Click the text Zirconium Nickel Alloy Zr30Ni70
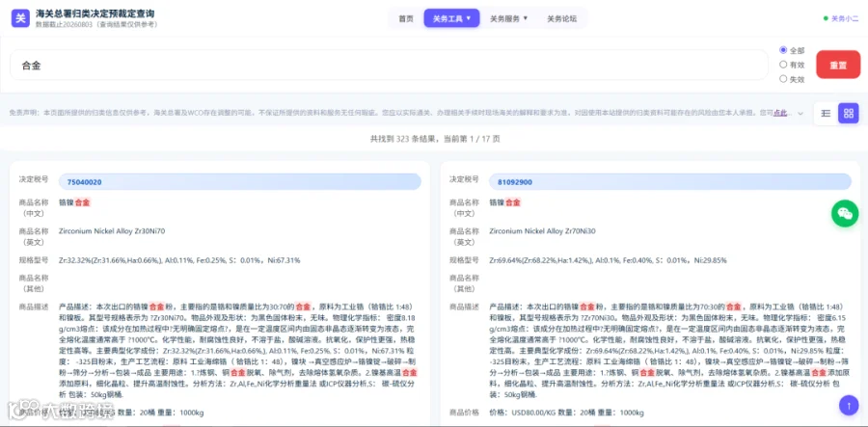The image size is (868, 427). [x=112, y=231]
